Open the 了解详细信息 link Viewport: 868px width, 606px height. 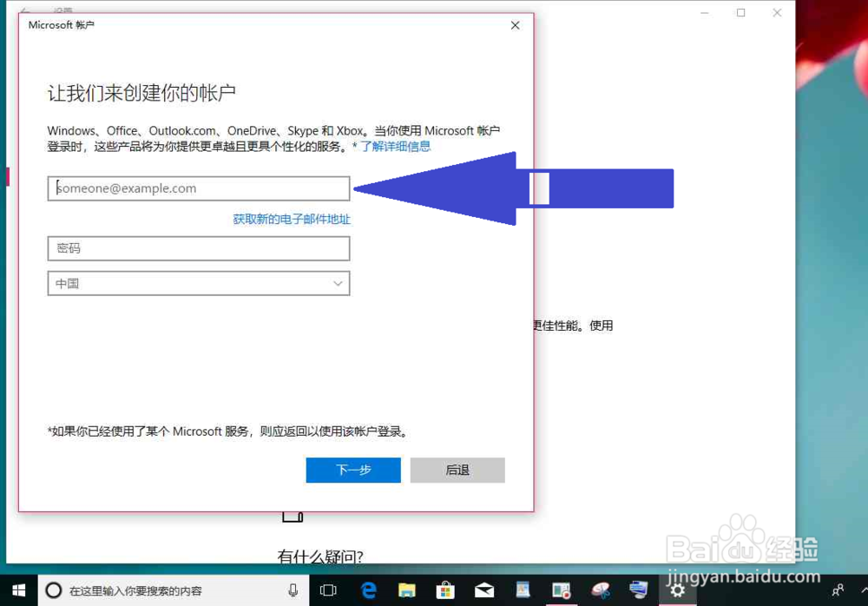click(395, 146)
